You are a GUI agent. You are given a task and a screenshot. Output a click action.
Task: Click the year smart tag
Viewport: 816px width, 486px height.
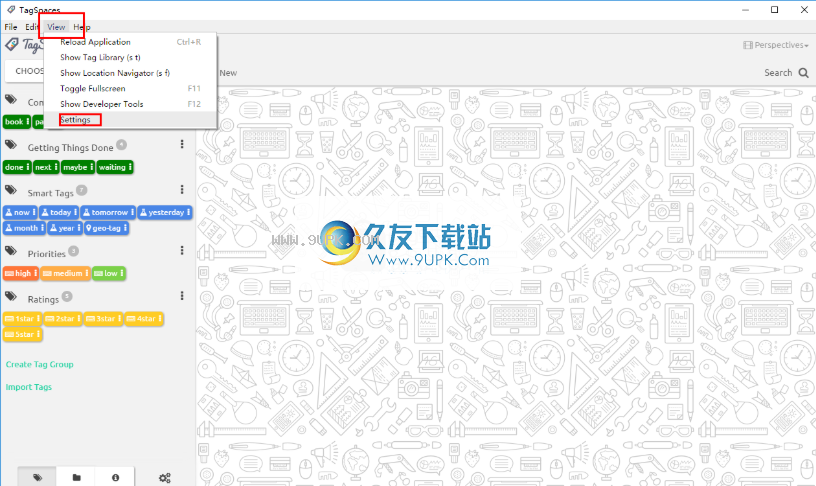[65, 228]
